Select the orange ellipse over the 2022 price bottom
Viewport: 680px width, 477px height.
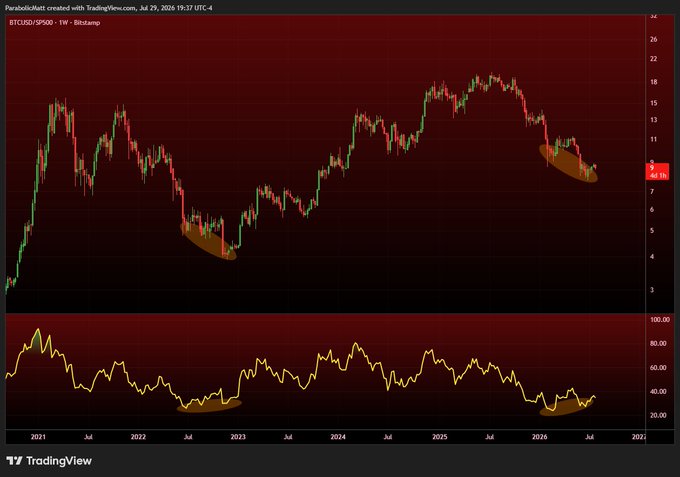[209, 241]
